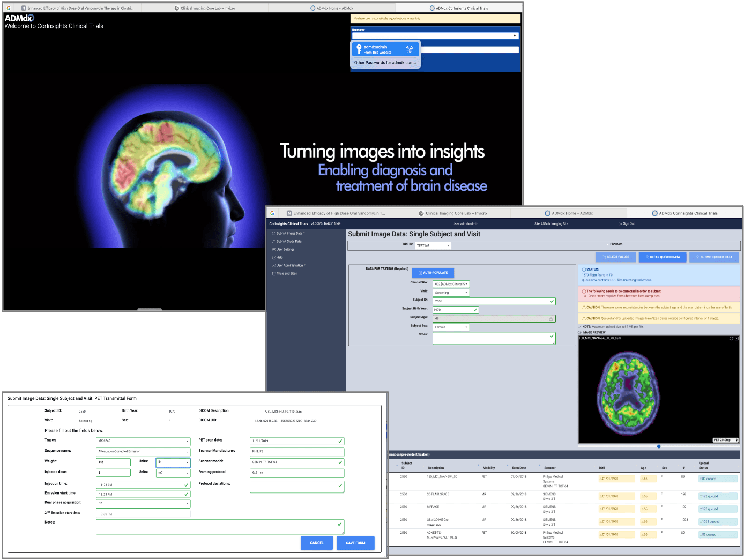Open the Tracer dropdown showing MK-6240
The image size is (744, 560).
(x=143, y=442)
